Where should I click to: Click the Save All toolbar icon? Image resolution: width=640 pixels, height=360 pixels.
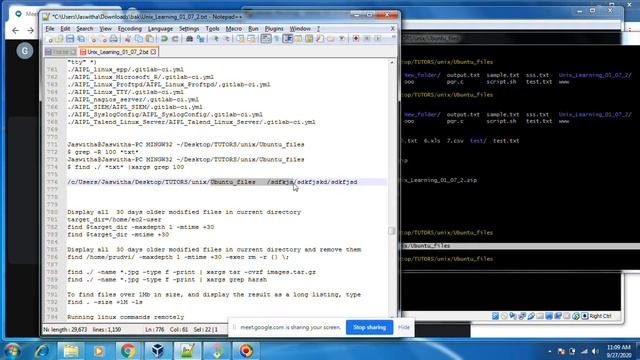81,39
